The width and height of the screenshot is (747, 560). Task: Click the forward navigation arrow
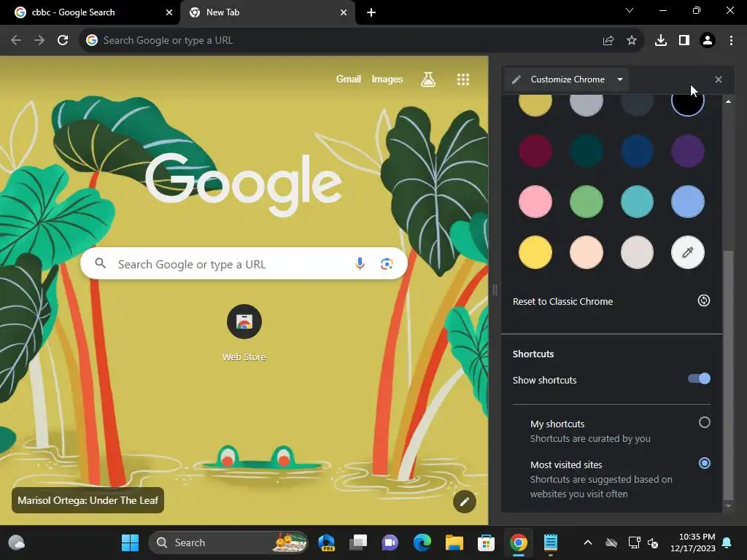39,41
